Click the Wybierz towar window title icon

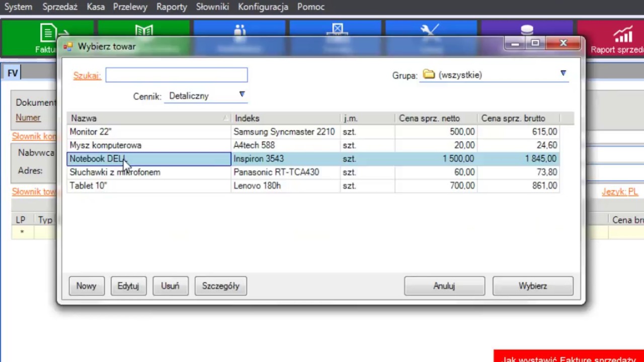coord(68,47)
